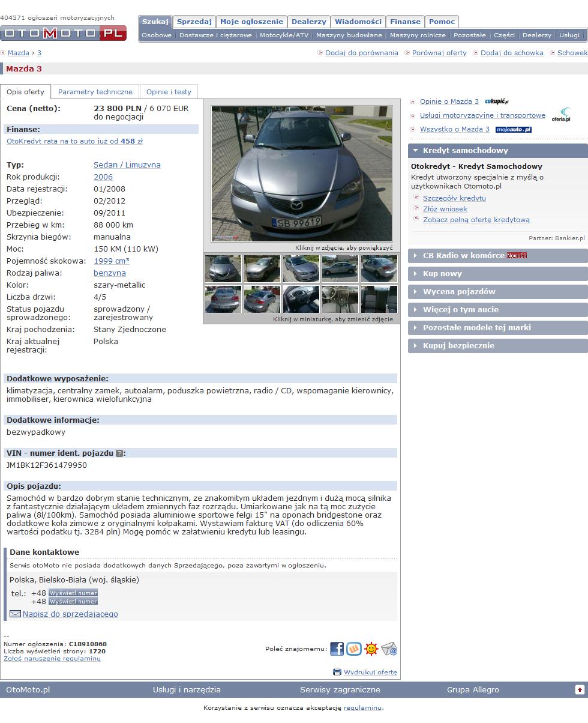Click Zgłoś naruszenie regulaminu link
The height and width of the screenshot is (723, 588).
pyautogui.click(x=52, y=658)
